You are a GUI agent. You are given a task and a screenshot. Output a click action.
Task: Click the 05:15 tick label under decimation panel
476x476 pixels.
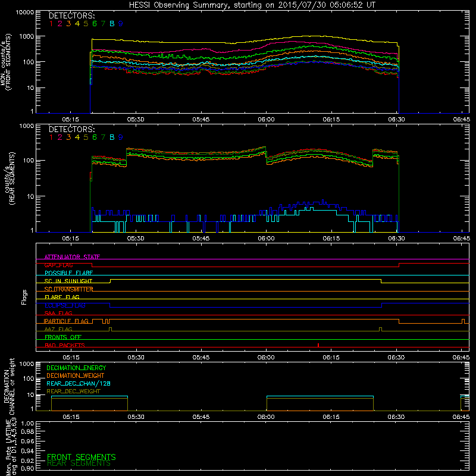tap(71, 417)
